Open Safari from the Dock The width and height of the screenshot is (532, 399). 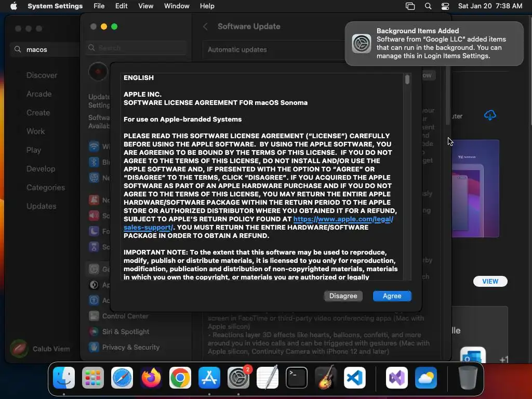pyautogui.click(x=122, y=378)
